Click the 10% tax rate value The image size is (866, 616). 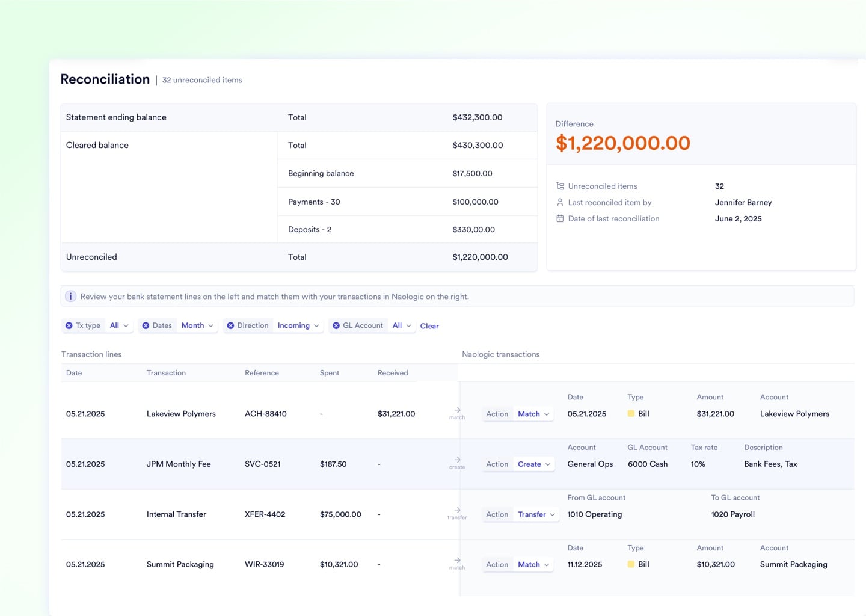pos(698,464)
